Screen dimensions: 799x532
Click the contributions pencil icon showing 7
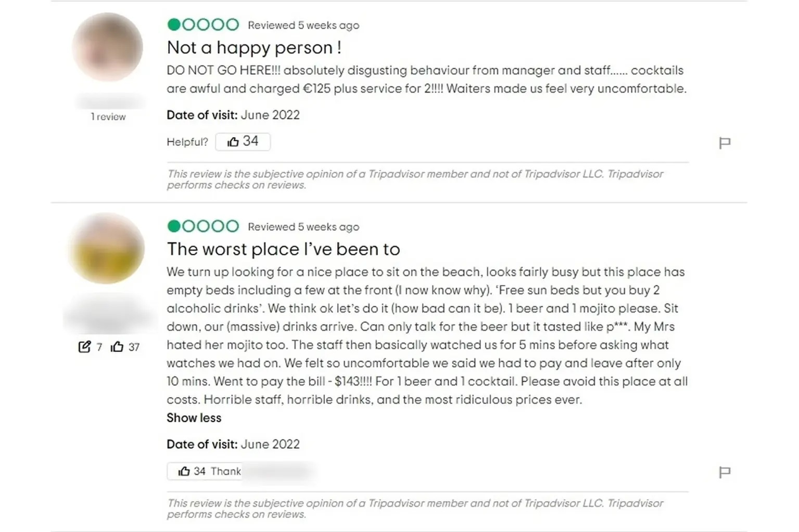click(x=84, y=347)
